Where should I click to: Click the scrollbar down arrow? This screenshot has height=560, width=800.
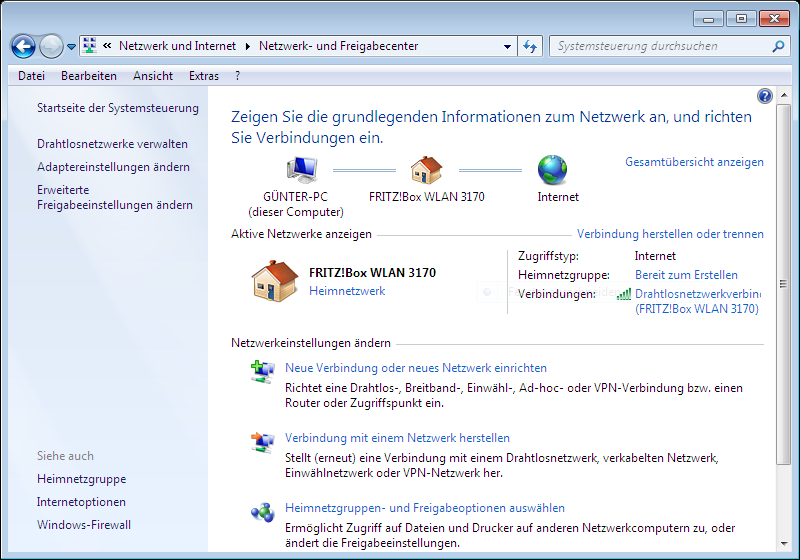[x=784, y=544]
